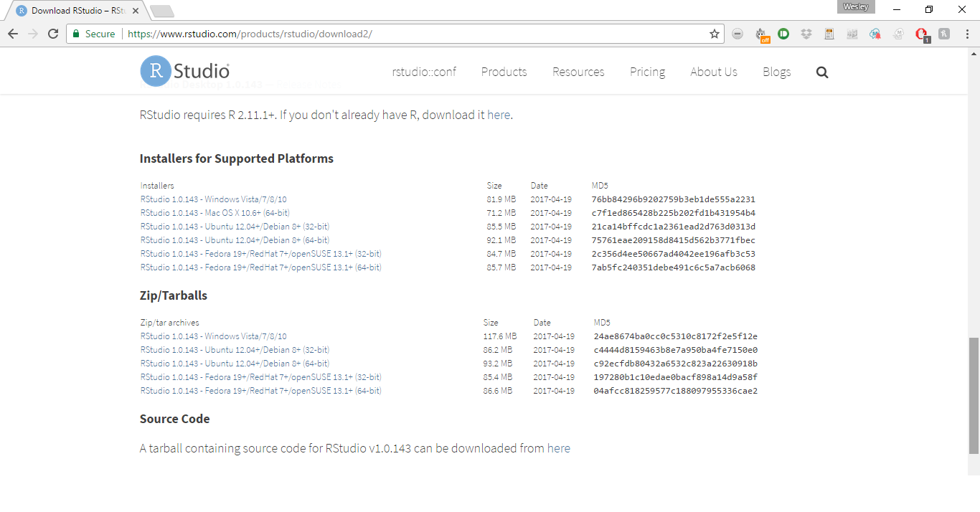
Task: Click the green Pushbullet extension icon
Action: (x=783, y=34)
